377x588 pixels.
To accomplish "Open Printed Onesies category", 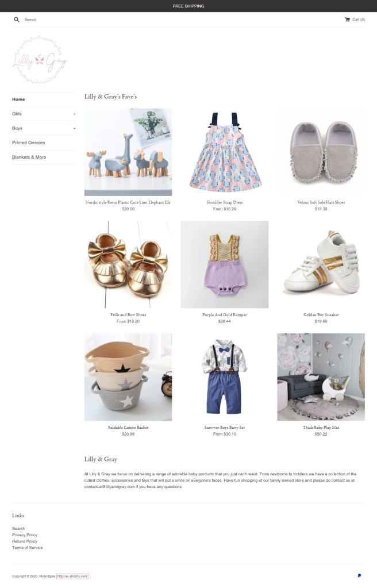I will [29, 143].
